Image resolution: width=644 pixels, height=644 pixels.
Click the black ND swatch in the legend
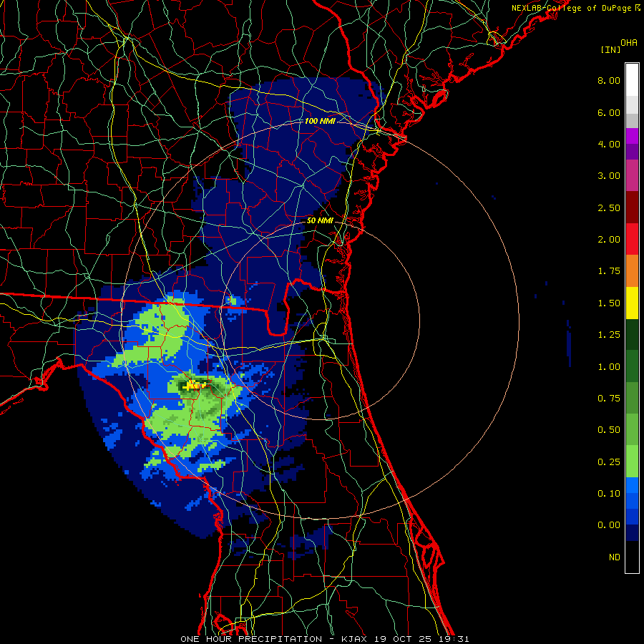(632, 557)
